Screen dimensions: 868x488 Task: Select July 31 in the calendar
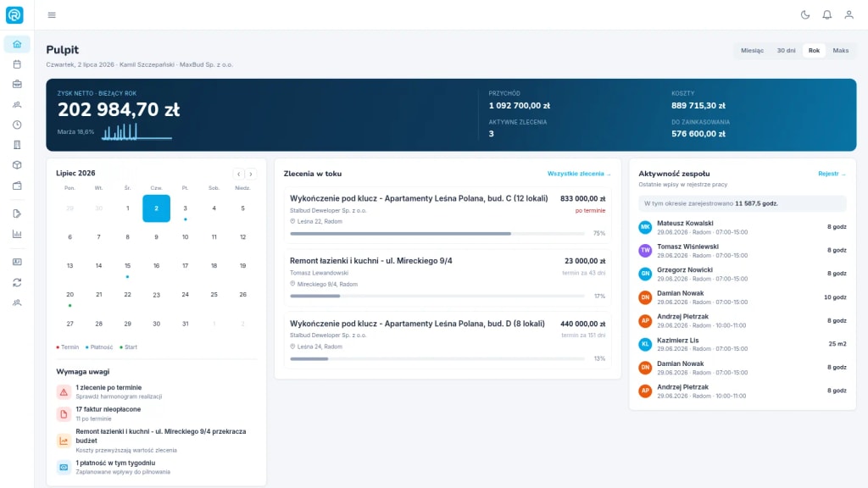coord(185,324)
